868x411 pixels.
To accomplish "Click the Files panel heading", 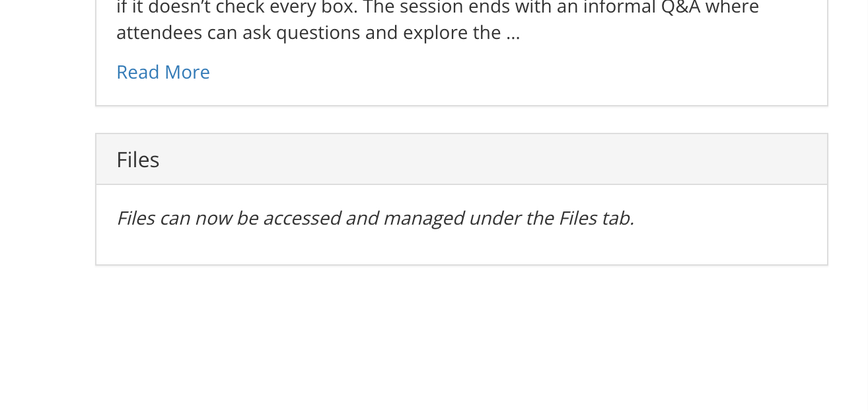I will tap(138, 160).
